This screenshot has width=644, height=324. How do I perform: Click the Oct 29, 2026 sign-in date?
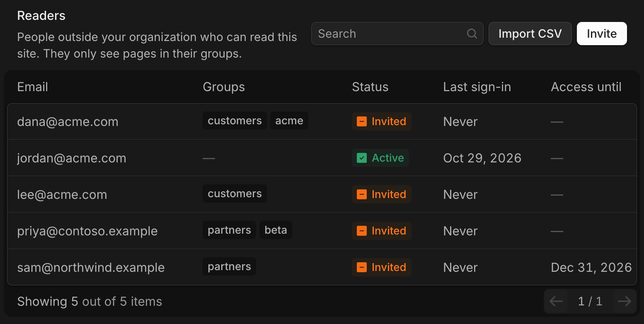click(482, 158)
